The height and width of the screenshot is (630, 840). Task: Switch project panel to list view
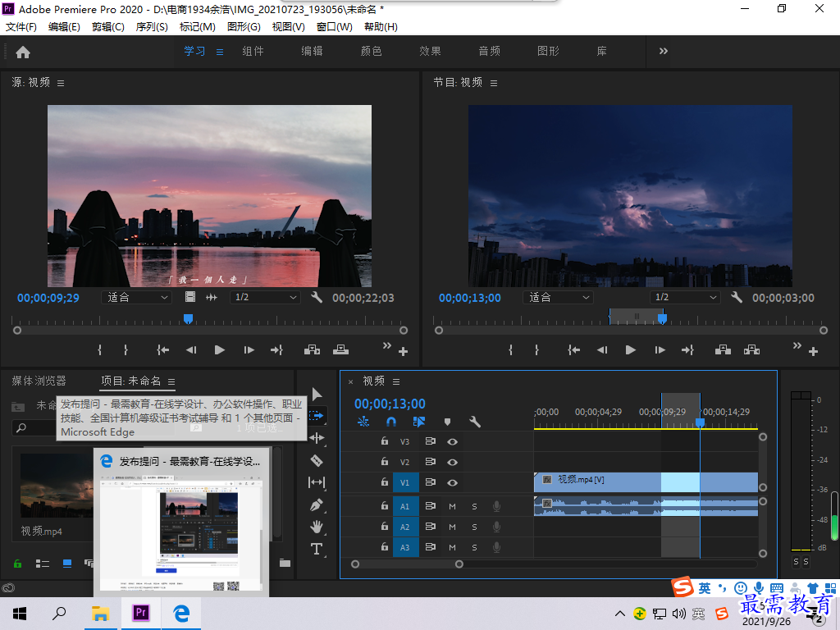[43, 564]
